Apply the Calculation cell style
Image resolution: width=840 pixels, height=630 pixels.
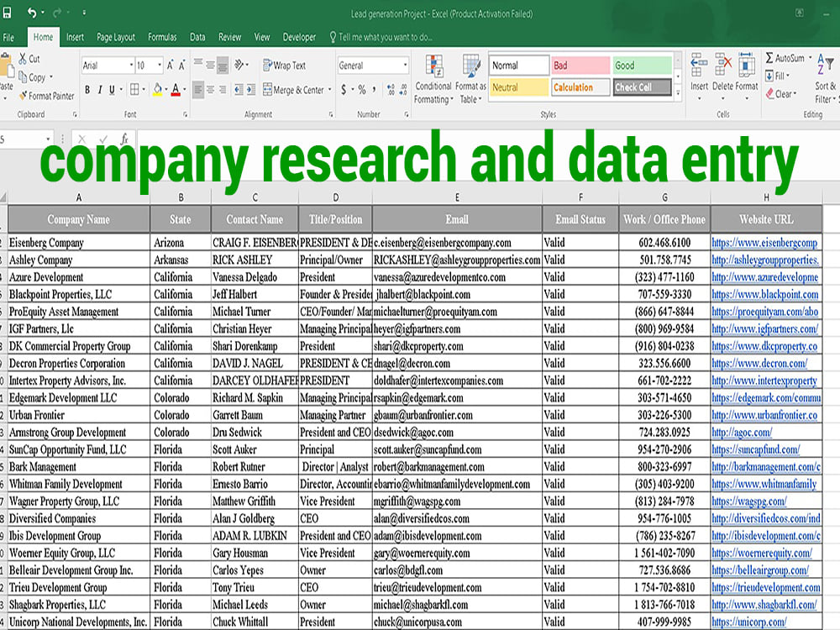pos(580,87)
